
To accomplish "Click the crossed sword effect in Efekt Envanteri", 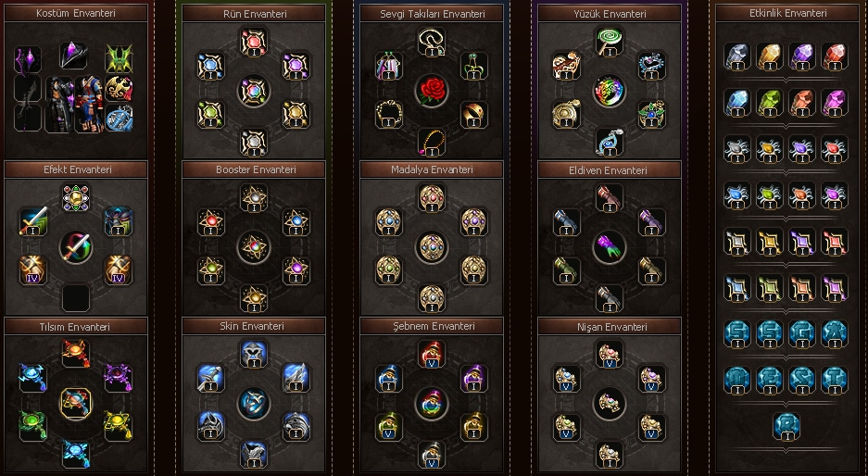I will pos(76,247).
